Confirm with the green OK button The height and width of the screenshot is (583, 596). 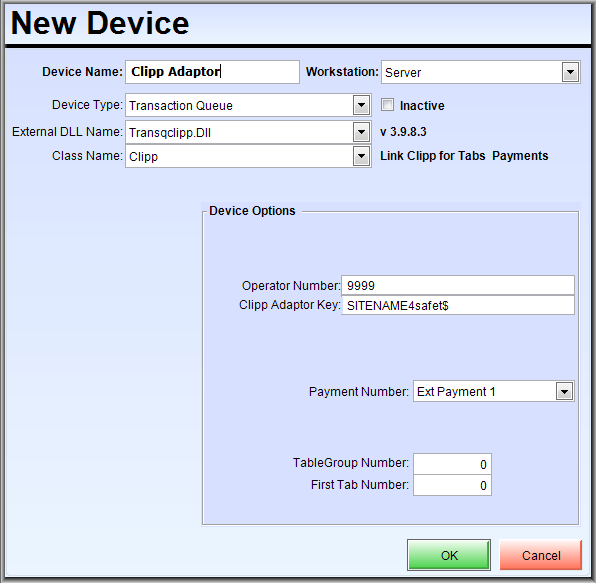click(449, 555)
